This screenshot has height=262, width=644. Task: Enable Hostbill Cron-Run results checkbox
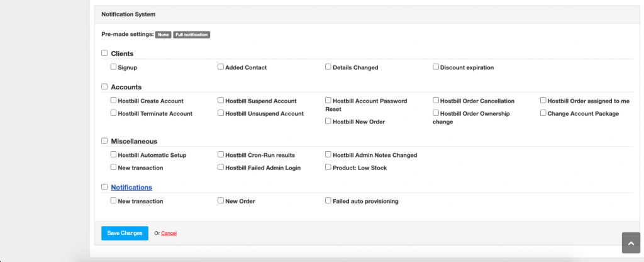221,154
